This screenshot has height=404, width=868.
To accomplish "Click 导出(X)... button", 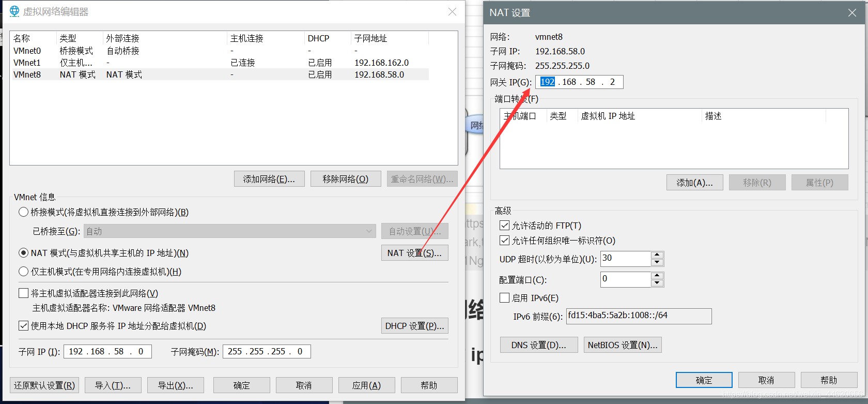I will (176, 385).
